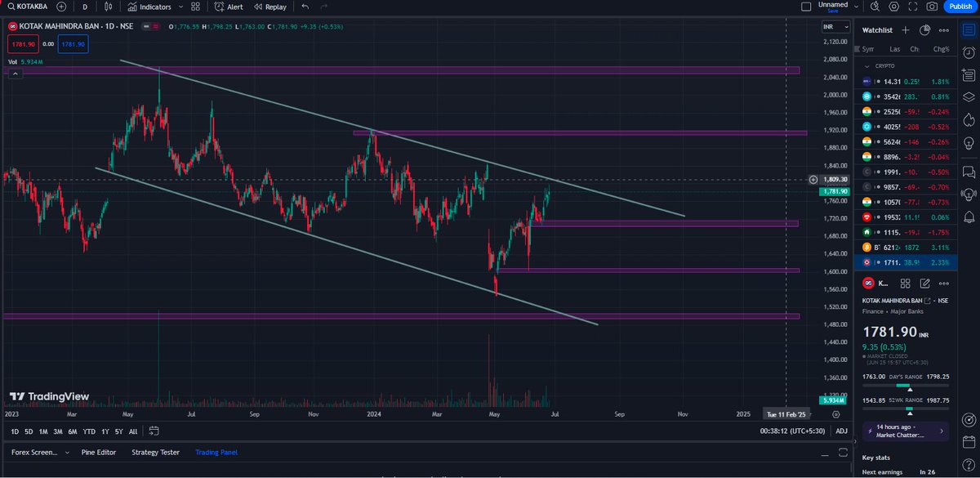Select the Watchlist sidebar icon
The width and height of the screenshot is (980, 478).
click(969, 30)
